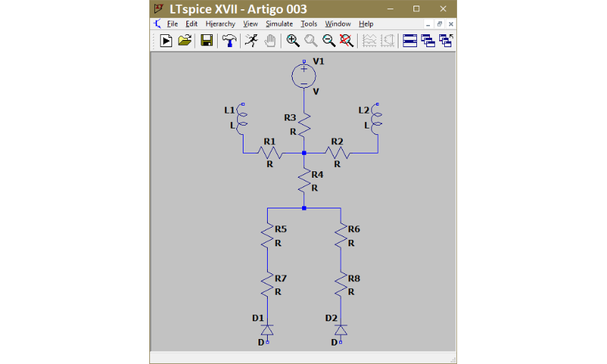Screen dimensions: 607x364
Task: Open a file with the folder icon
Action: coord(185,41)
